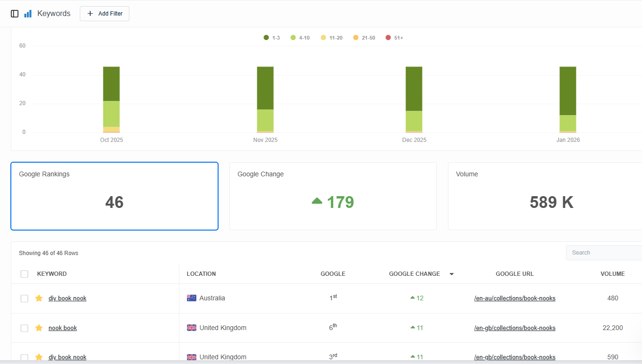Toggle the star on Australia diy book nook
The width and height of the screenshot is (642, 364).
[39, 298]
